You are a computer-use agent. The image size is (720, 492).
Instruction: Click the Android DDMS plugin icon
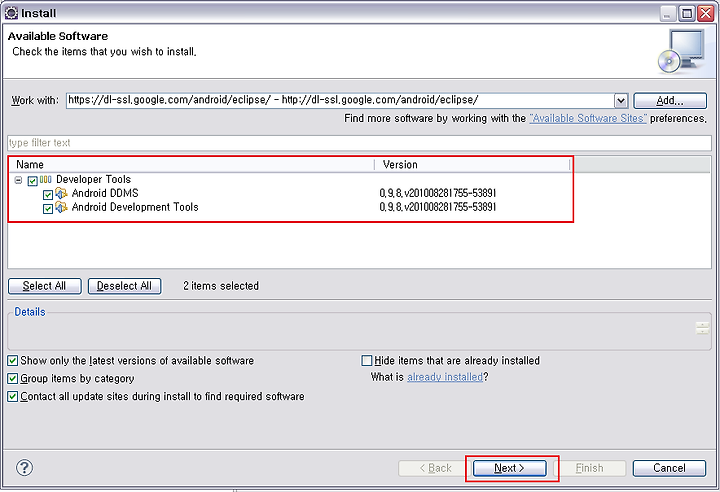pyautogui.click(x=61, y=193)
